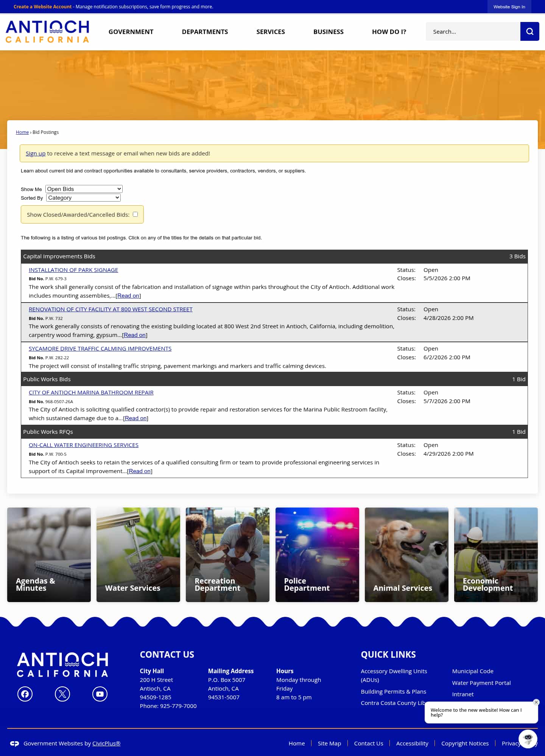545x756 pixels.
Task: Open the Economic Development tile
Action: click(x=496, y=554)
